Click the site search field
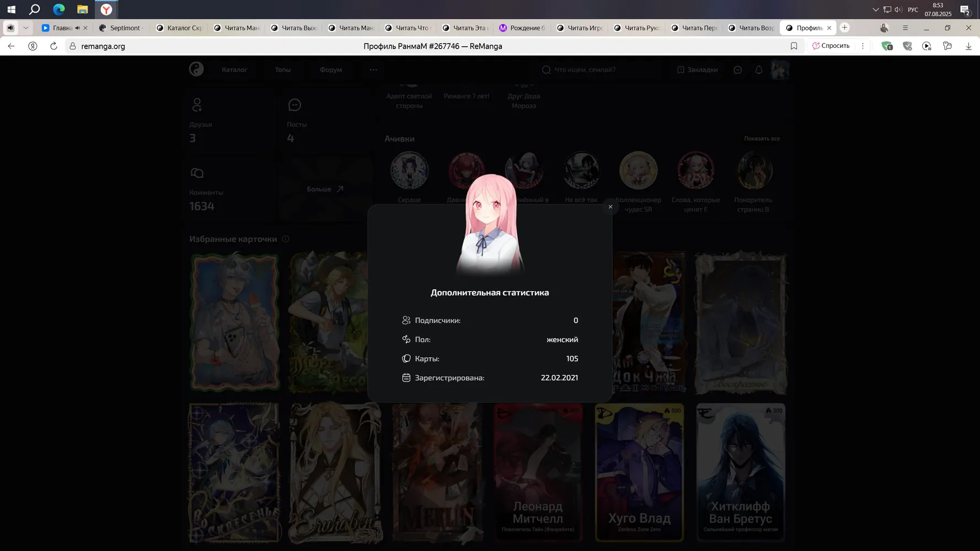The image size is (980, 551). (601, 69)
